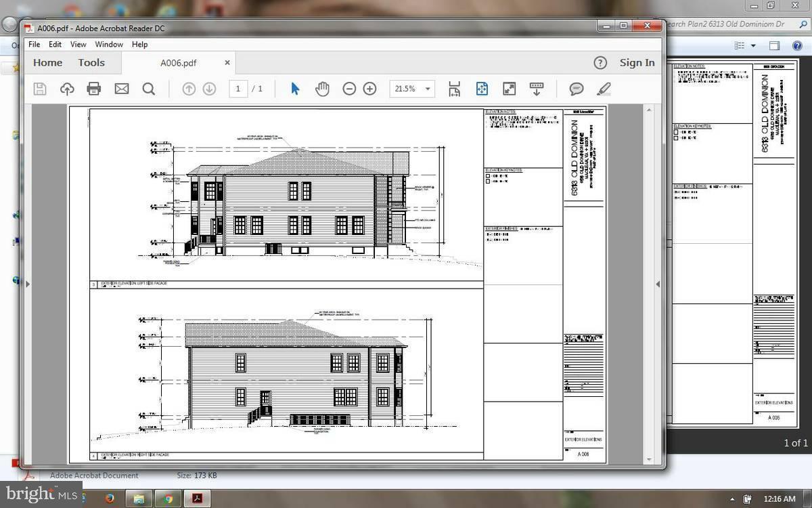The image size is (812, 508).
Task: Select the A006.pdf document tab
Action: [179, 63]
